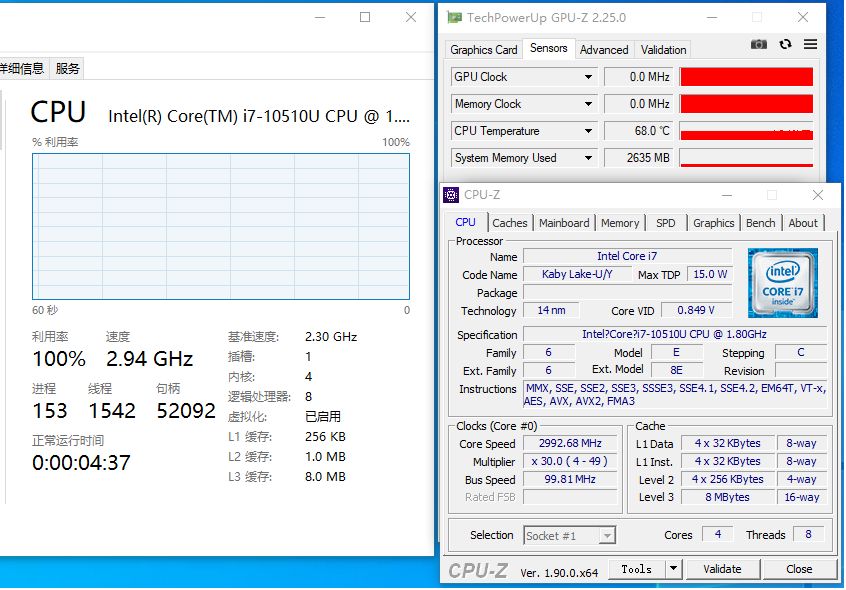
Task: Click the System Memory Used value 2635 MB
Action: tap(638, 157)
